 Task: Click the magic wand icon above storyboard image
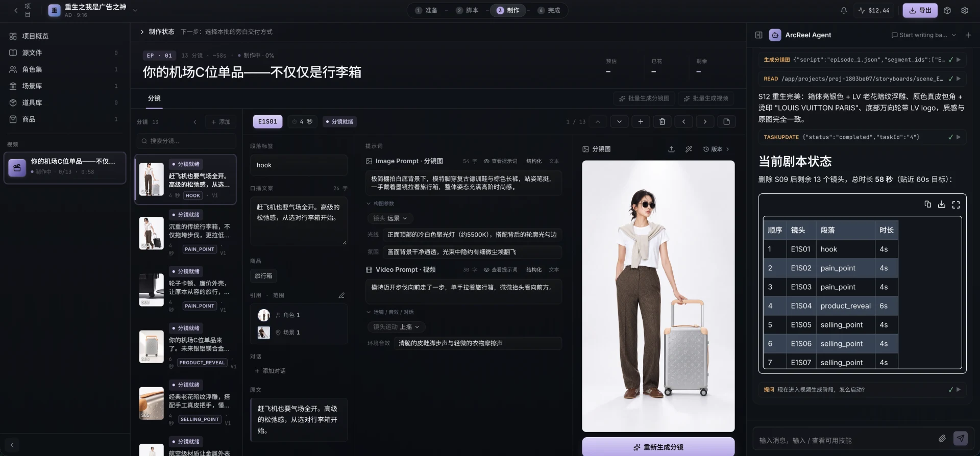[x=689, y=149]
